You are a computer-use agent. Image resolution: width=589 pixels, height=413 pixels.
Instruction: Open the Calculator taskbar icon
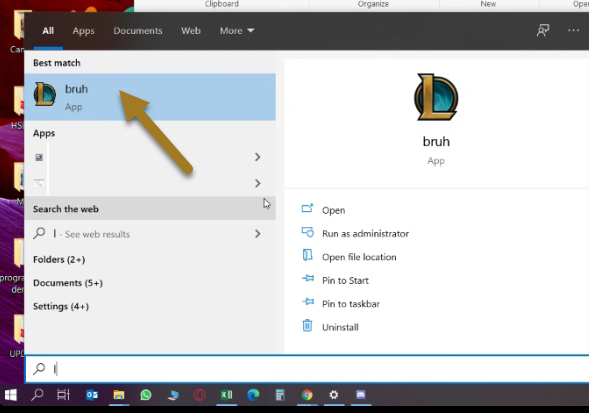tap(280, 395)
